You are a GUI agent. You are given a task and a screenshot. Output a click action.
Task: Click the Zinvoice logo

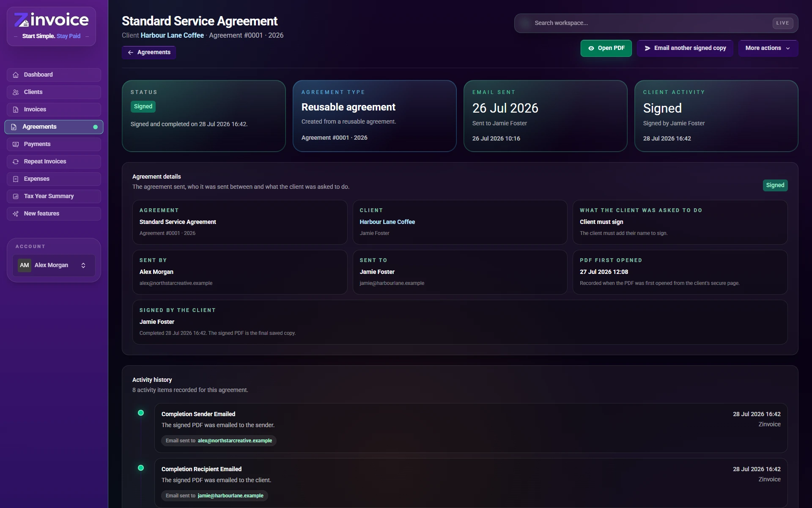[x=51, y=20]
